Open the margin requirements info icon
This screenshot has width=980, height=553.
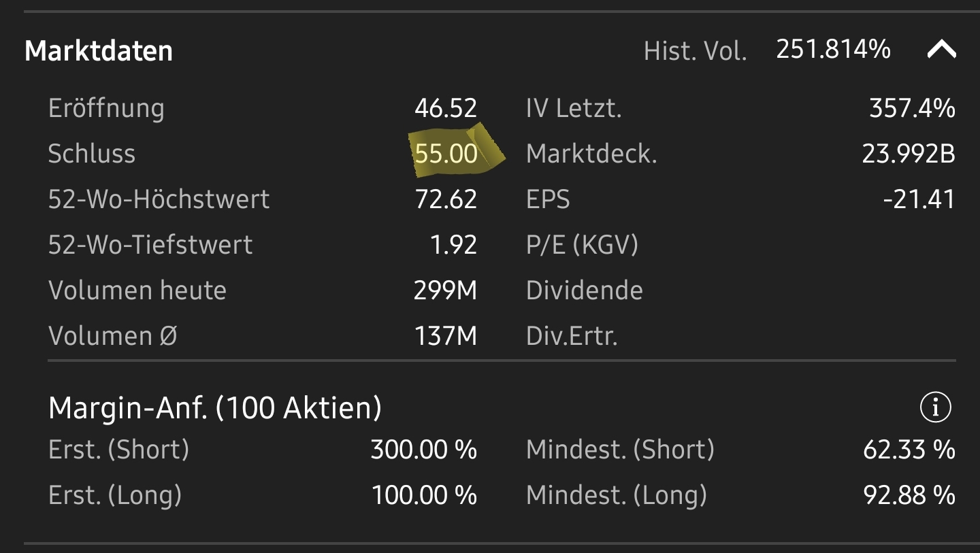935,407
